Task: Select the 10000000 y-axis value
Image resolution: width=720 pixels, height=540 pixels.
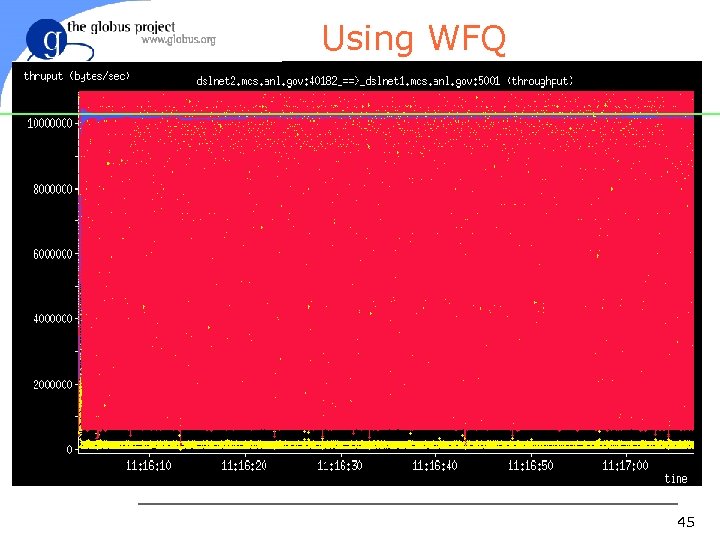Action: [x=50, y=124]
